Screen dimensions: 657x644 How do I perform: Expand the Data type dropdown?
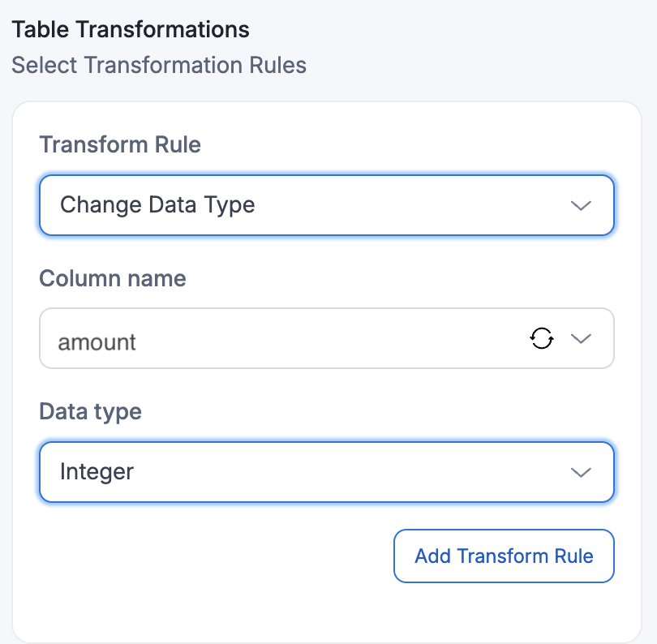[x=326, y=472]
